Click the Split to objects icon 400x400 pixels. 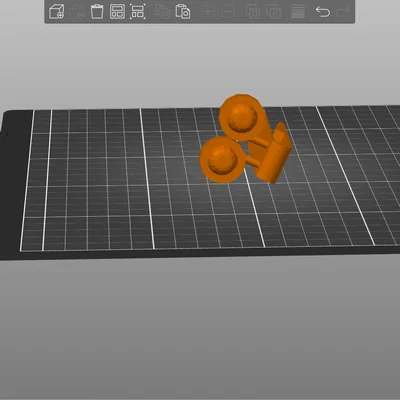(x=253, y=12)
